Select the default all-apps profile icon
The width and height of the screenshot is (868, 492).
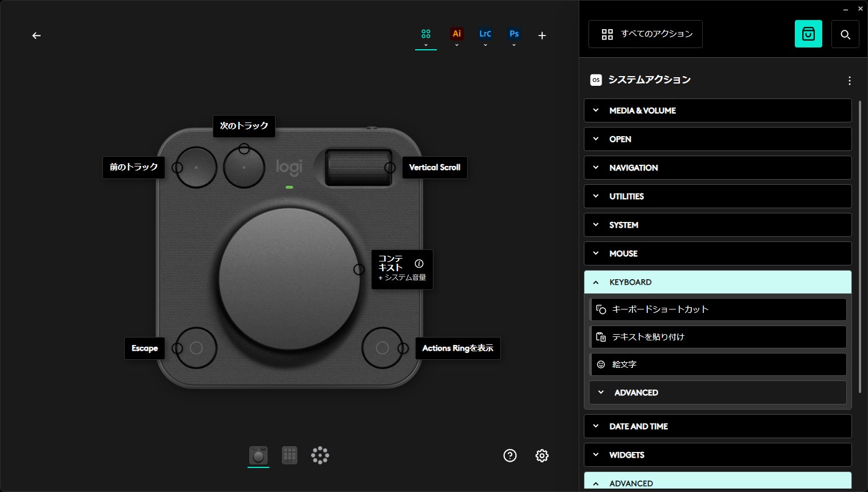pyautogui.click(x=426, y=34)
